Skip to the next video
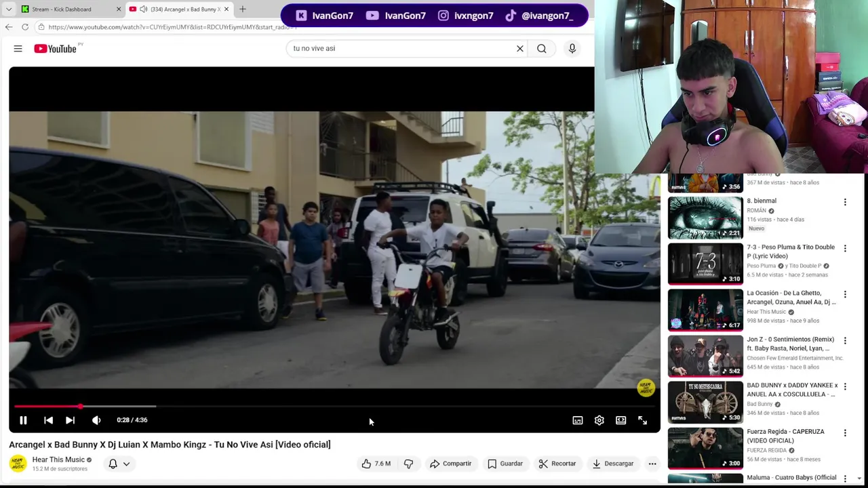Screen dimensions: 868x488 point(70,420)
